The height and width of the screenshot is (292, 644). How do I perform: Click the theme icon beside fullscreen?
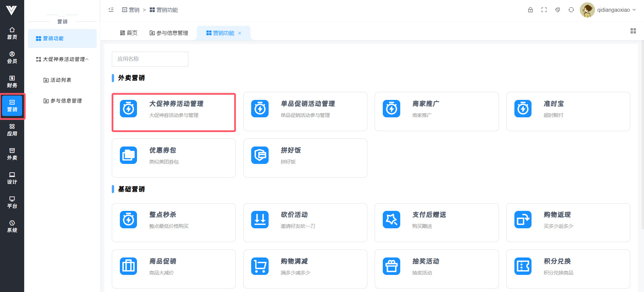(x=557, y=10)
